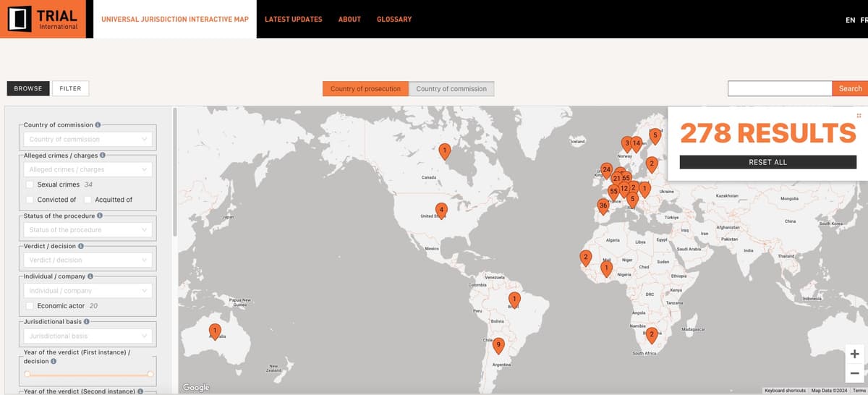Viewport: 868px width, 395px height.
Task: Click the Argentina map marker showing 9
Action: (498, 345)
